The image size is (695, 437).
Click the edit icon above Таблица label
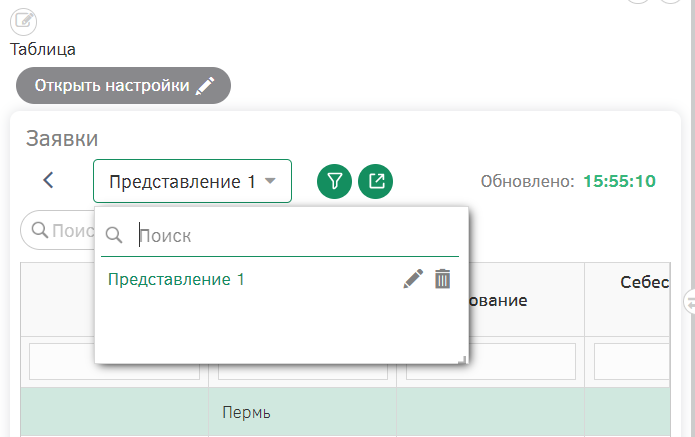[x=23, y=21]
